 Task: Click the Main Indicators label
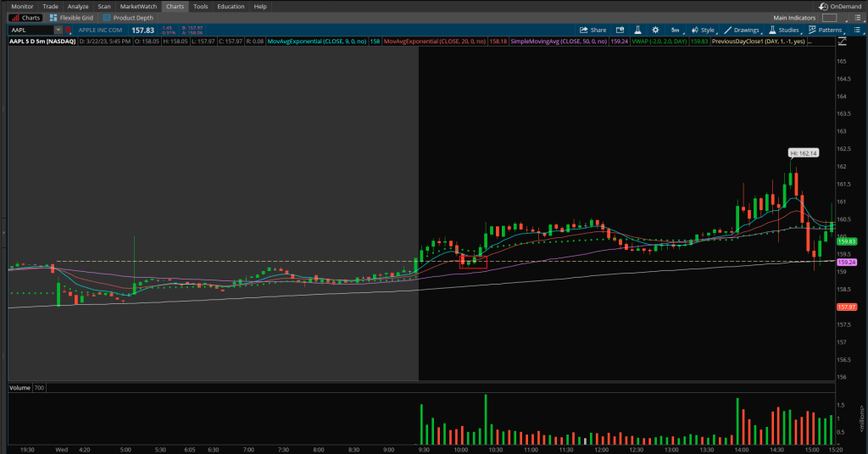[x=794, y=18]
